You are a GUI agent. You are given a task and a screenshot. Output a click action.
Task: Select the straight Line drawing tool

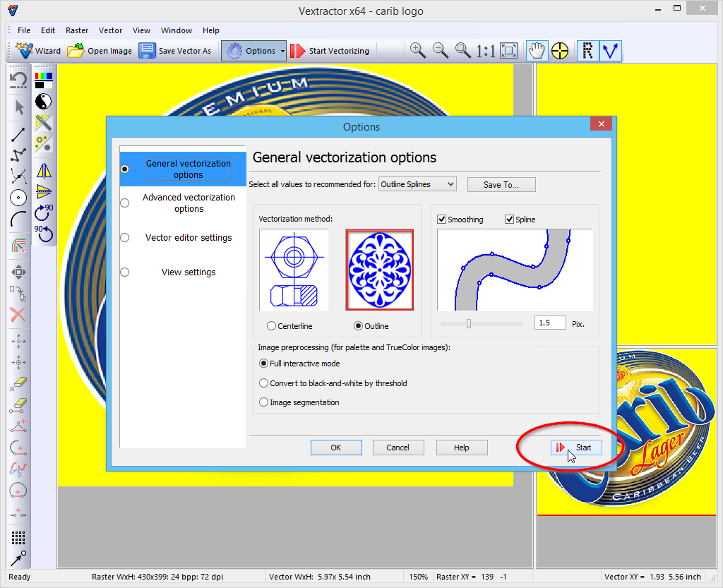pyautogui.click(x=18, y=136)
